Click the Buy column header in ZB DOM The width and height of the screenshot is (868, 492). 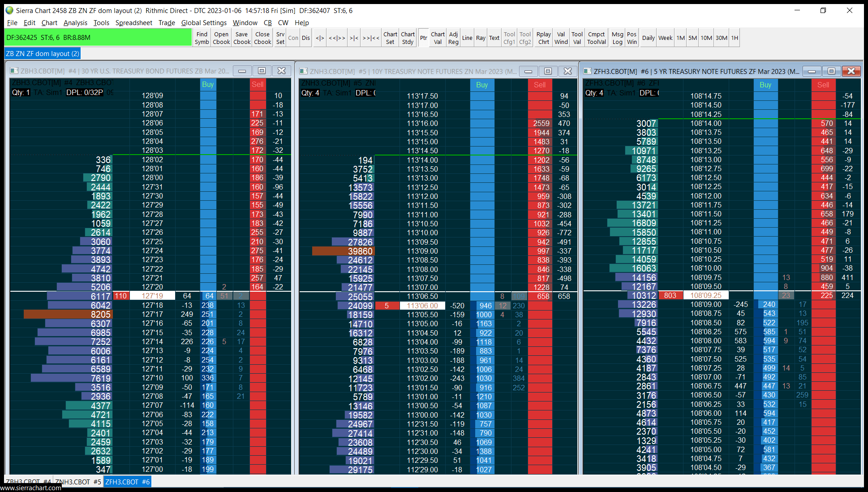click(x=208, y=84)
